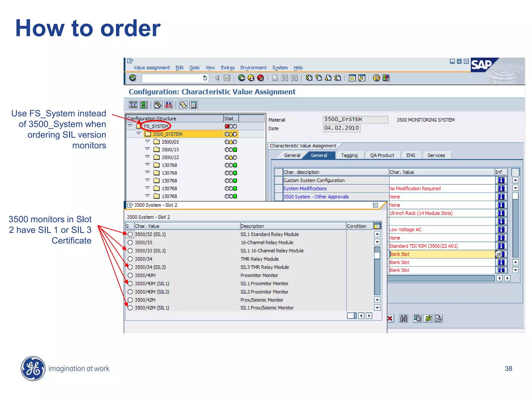Click the red Cancel icon in toolbar
The width and height of the screenshot is (532, 399).
click(x=261, y=78)
